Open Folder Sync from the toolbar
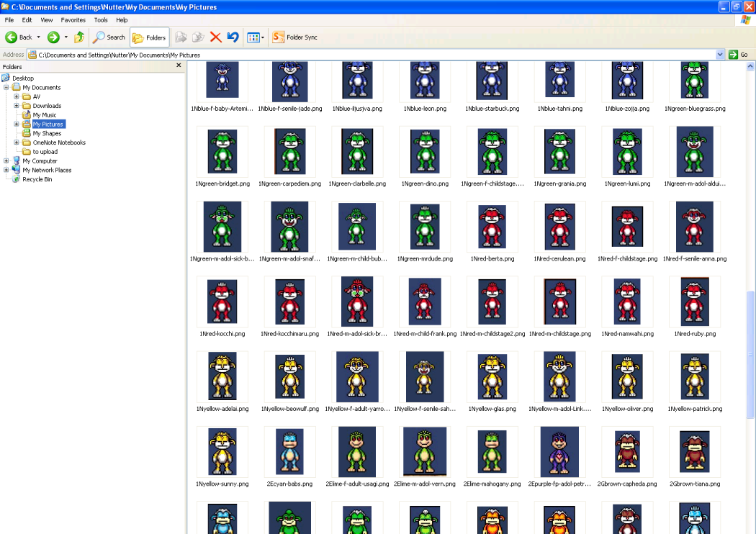 [x=294, y=37]
